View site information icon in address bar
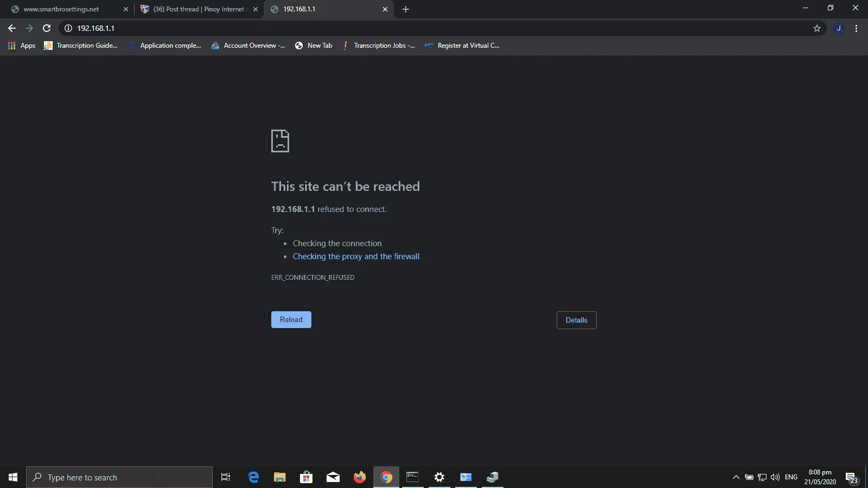 pos(68,28)
